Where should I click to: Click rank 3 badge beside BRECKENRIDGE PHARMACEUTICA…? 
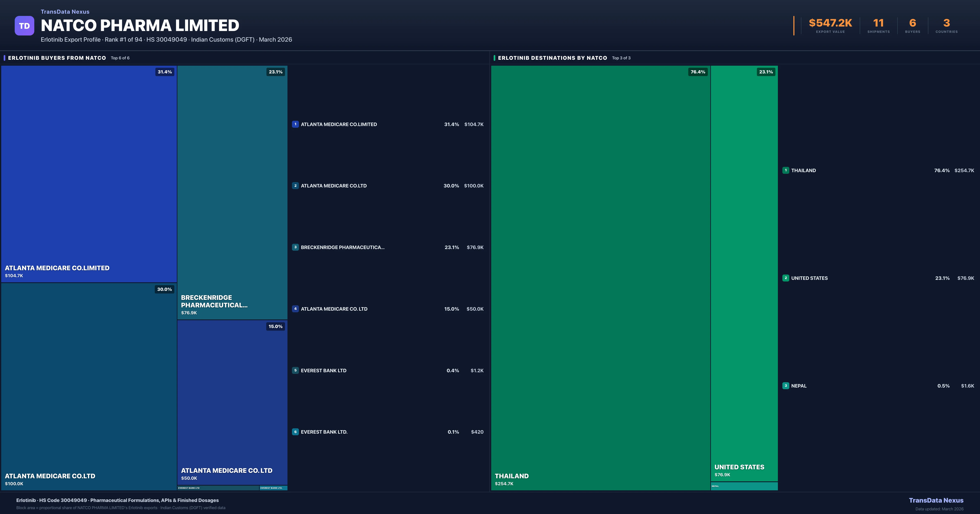click(295, 247)
